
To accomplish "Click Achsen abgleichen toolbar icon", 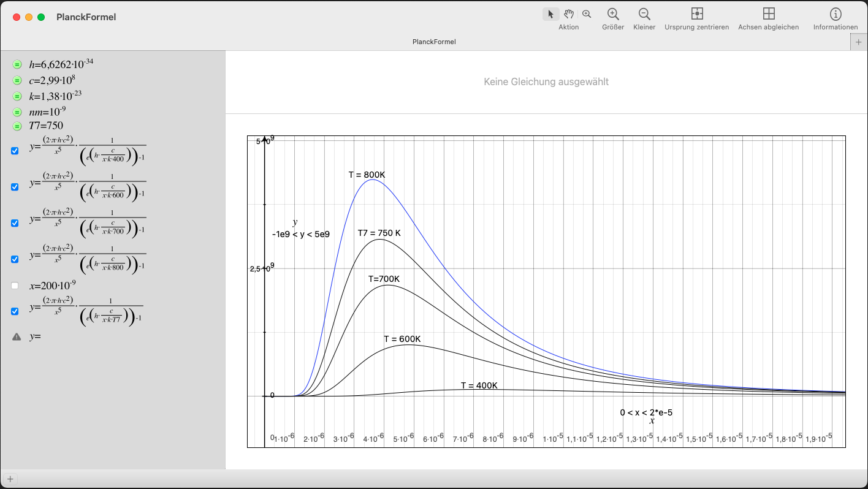I will (x=768, y=14).
